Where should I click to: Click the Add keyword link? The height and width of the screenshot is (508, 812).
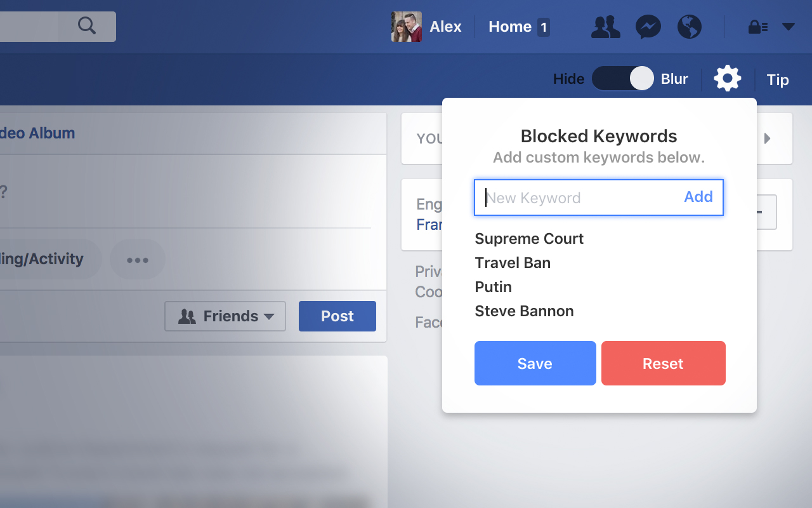[698, 197]
